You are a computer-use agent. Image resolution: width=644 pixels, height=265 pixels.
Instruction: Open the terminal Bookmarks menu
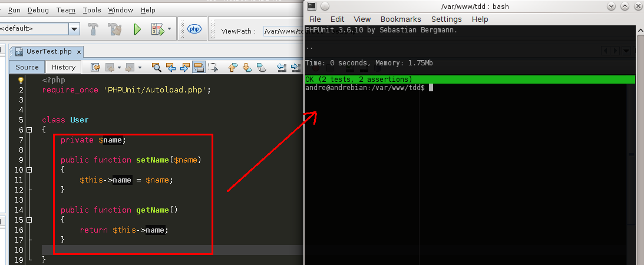point(401,19)
